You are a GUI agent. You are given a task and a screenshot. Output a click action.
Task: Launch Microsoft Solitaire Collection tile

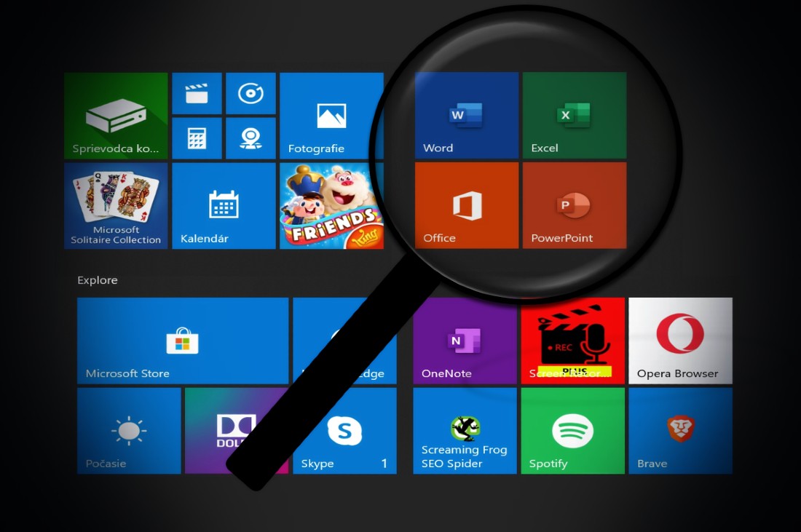116,206
